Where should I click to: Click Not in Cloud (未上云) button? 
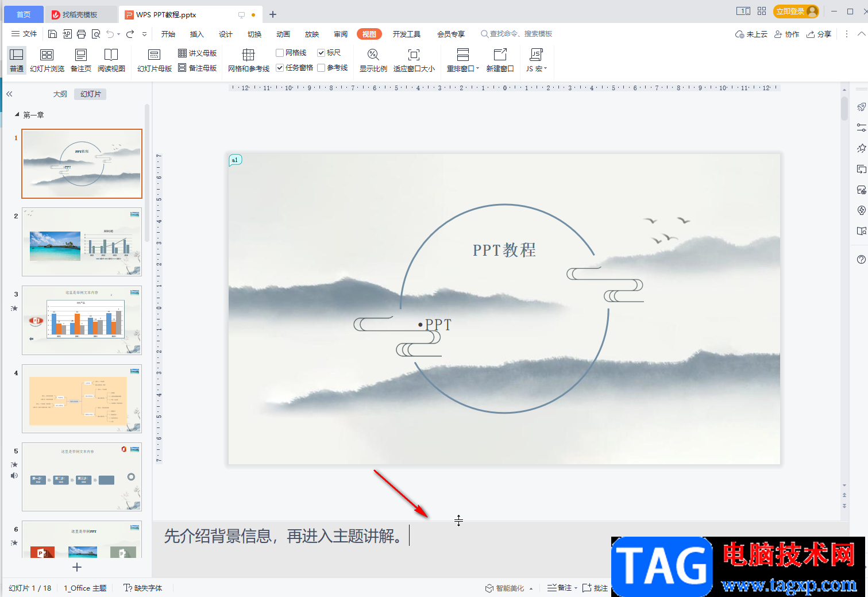point(751,34)
